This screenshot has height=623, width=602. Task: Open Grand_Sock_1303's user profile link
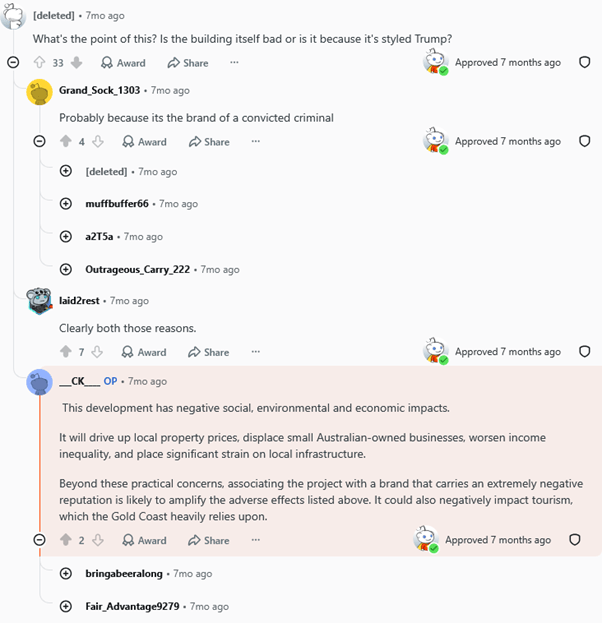(x=99, y=90)
